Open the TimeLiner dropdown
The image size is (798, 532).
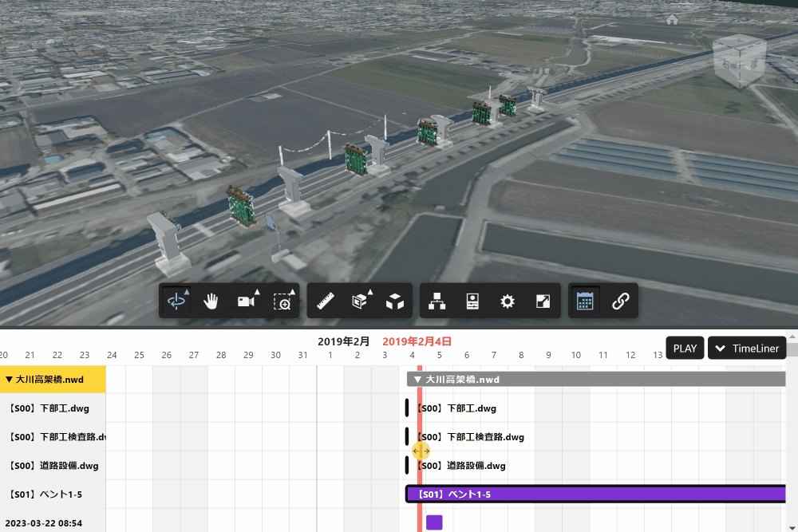point(747,349)
